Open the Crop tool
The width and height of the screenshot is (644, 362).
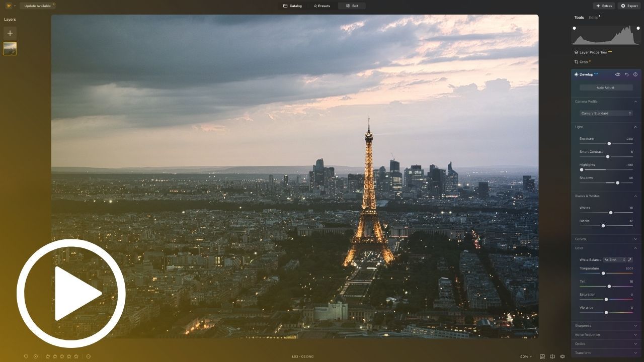583,62
